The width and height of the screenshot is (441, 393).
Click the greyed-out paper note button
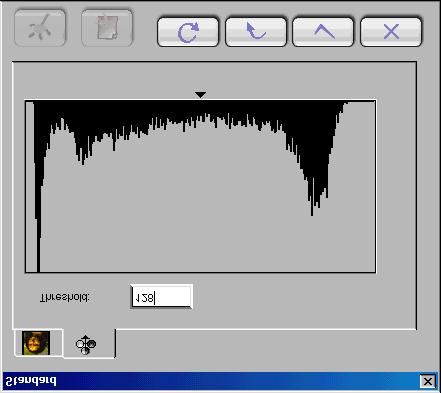[107, 28]
